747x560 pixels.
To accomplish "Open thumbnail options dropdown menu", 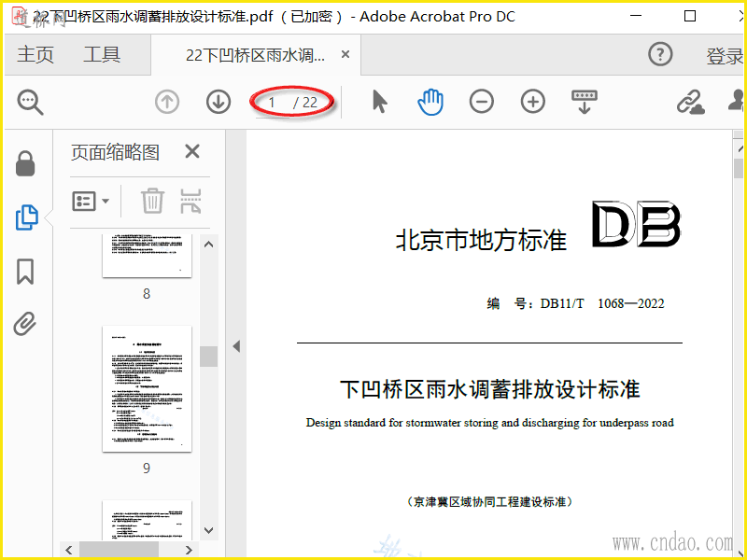I will tap(90, 201).
